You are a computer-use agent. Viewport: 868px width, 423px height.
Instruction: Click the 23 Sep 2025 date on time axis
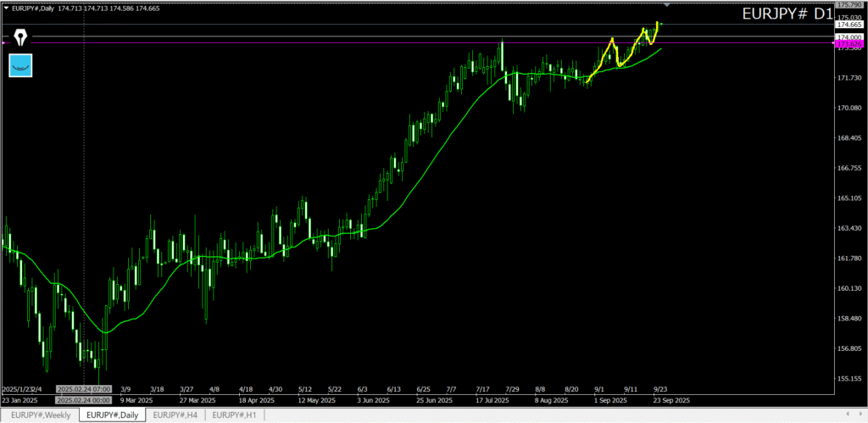click(x=671, y=399)
